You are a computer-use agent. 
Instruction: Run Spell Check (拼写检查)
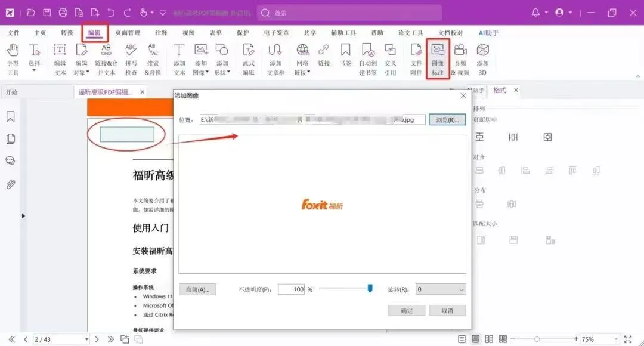[x=131, y=60]
